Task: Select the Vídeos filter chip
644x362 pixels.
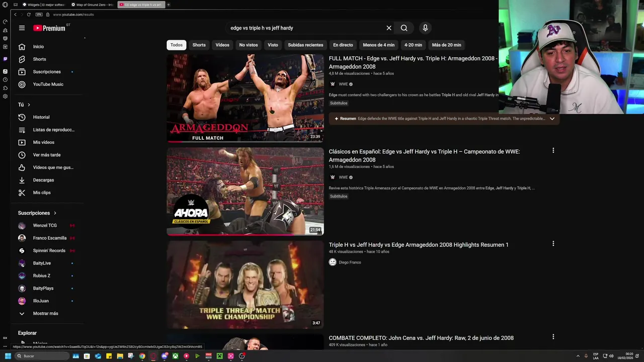Action: (x=222, y=45)
